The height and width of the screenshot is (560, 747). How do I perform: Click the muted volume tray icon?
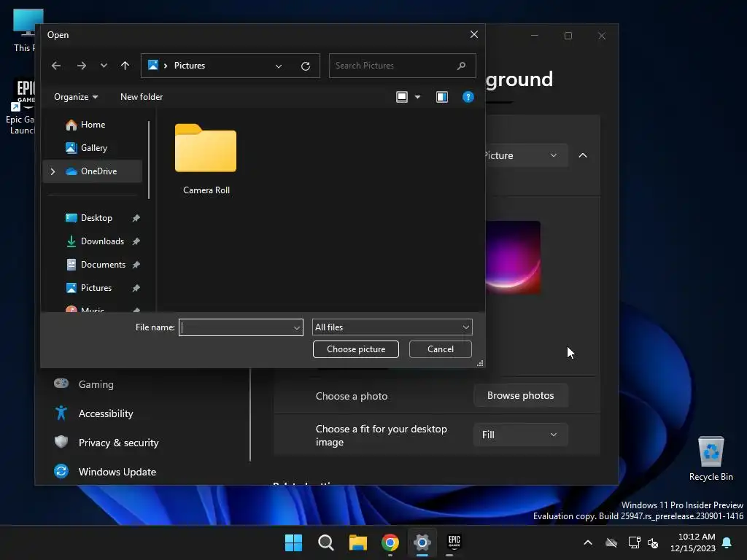coord(653,543)
